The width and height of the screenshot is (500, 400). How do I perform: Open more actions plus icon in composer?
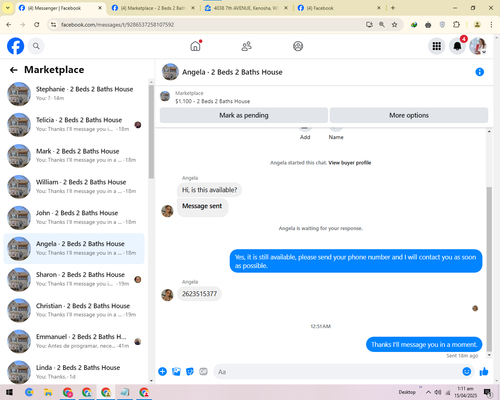click(x=163, y=371)
